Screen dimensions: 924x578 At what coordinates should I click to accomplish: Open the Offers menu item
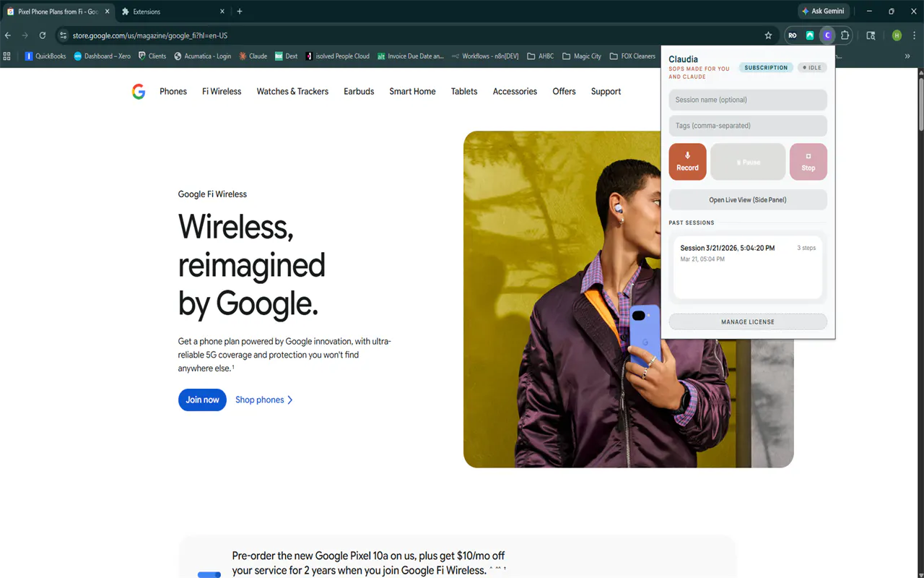[564, 92]
